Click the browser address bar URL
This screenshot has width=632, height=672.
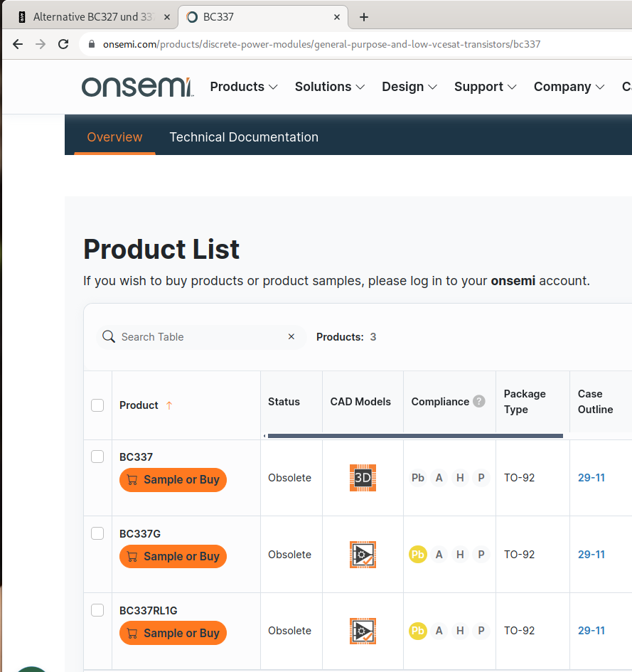tap(321, 44)
